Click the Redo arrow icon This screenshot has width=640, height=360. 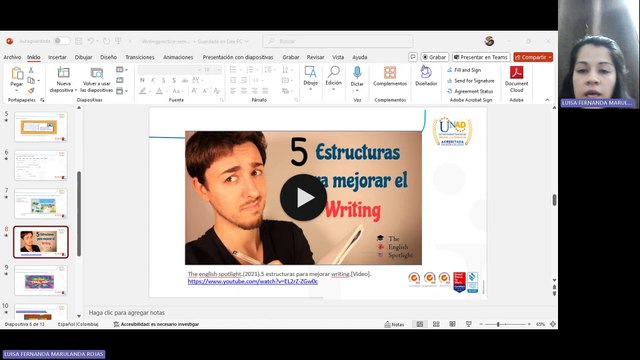(106, 41)
